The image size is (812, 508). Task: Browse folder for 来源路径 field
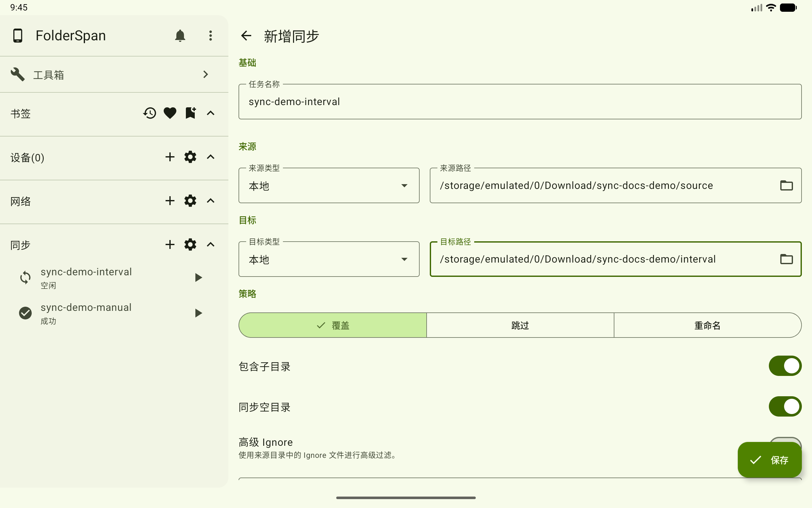(787, 185)
